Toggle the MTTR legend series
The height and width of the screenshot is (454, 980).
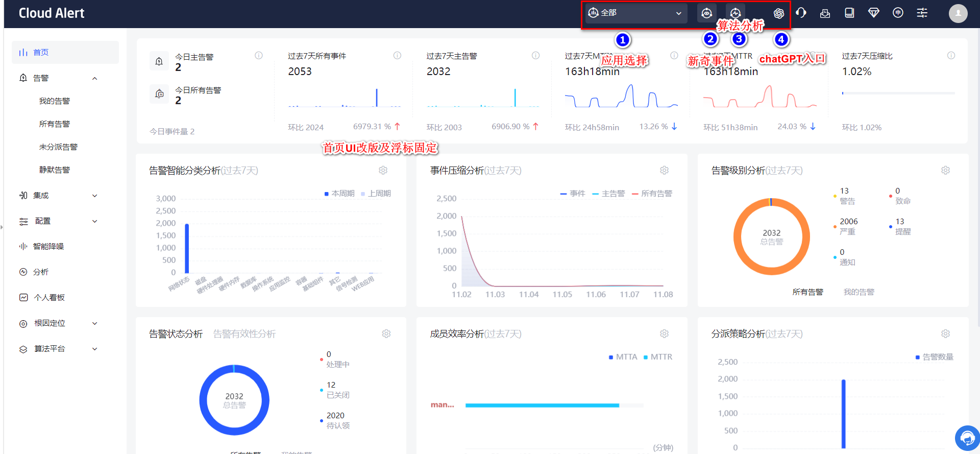658,357
